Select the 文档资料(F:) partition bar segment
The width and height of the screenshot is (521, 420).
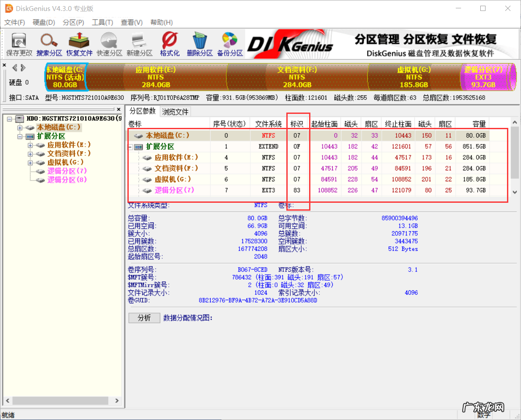pyautogui.click(x=297, y=77)
